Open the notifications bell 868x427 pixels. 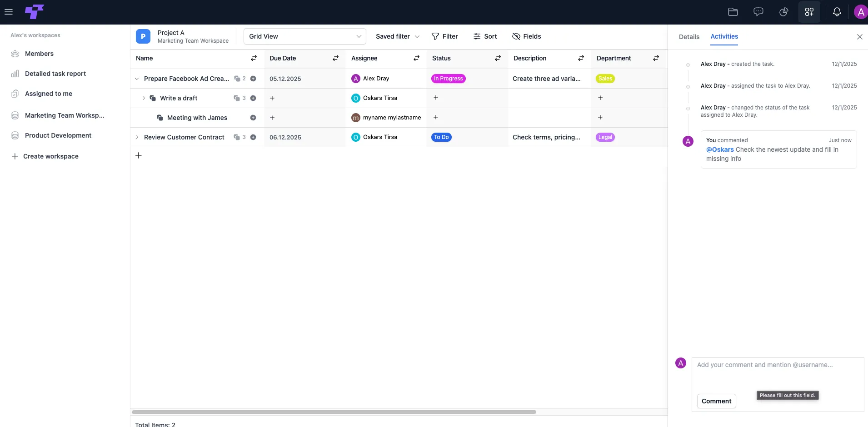[x=837, y=12]
